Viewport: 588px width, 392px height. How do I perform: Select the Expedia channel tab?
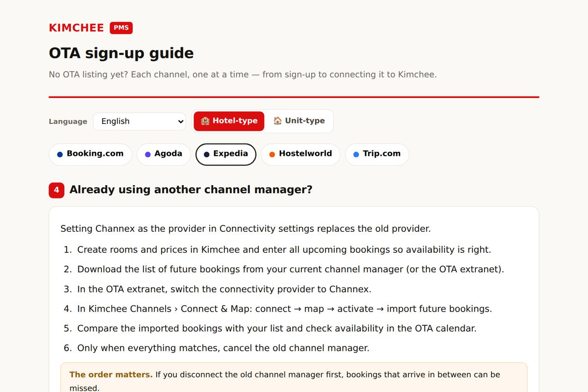pyautogui.click(x=226, y=154)
